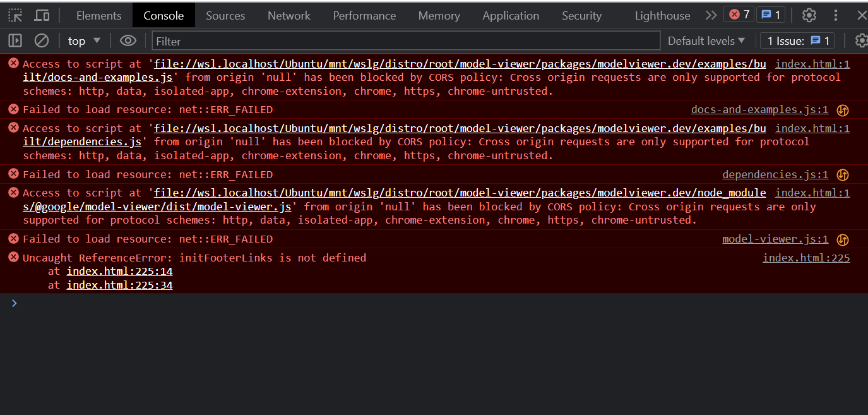Open the customize DevTools three-dot menu
The image size is (868, 415).
pyautogui.click(x=835, y=15)
